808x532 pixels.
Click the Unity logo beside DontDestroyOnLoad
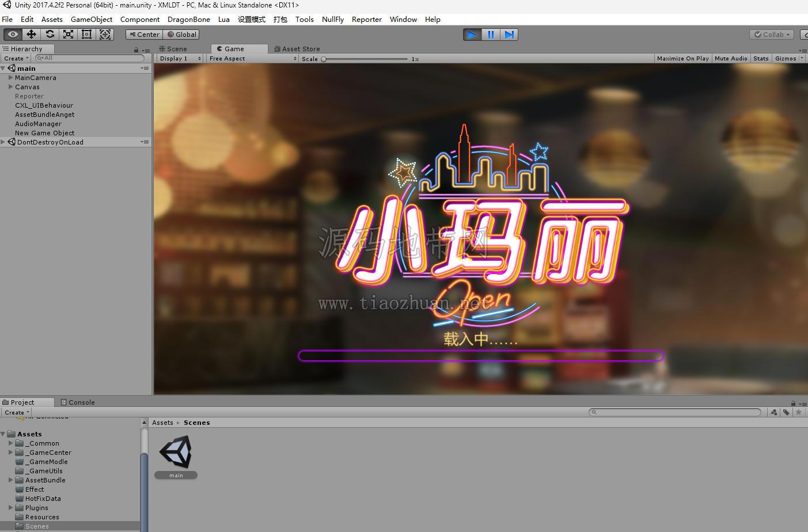coord(12,142)
